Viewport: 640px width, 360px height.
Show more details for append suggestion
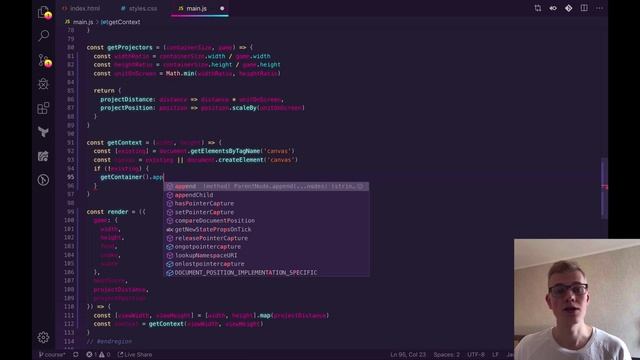[x=361, y=187]
